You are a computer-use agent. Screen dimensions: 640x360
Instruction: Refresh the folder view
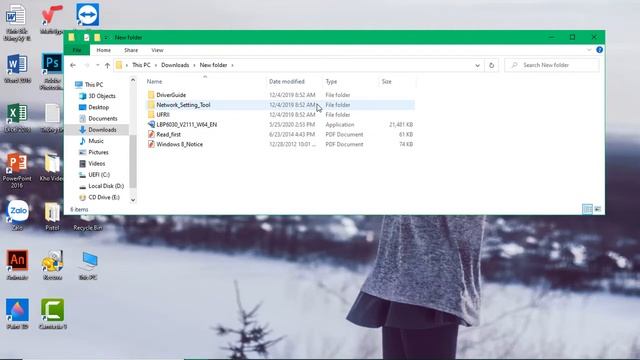click(491, 65)
